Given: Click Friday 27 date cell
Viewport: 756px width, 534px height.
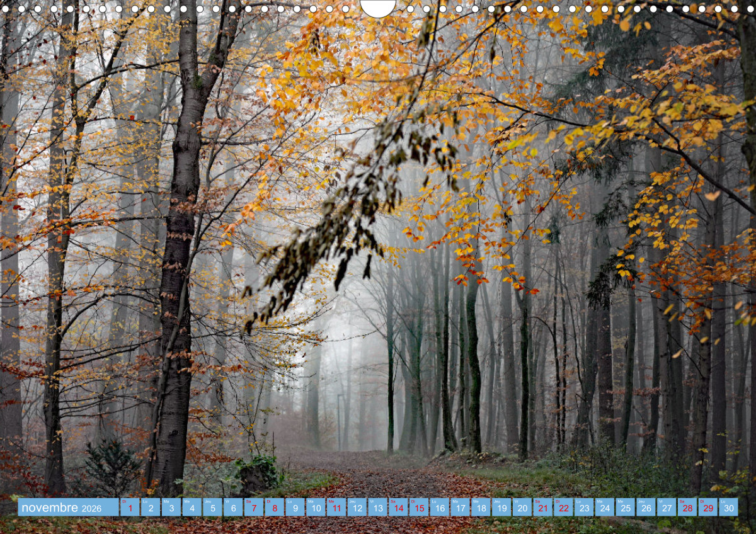Looking at the screenshot, I should pyautogui.click(x=667, y=508).
